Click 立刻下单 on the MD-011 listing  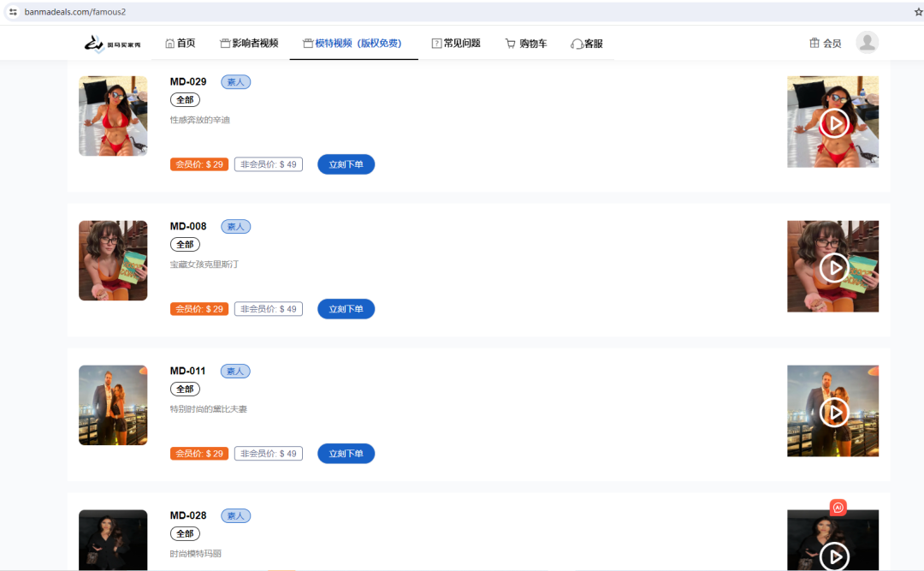coord(346,453)
